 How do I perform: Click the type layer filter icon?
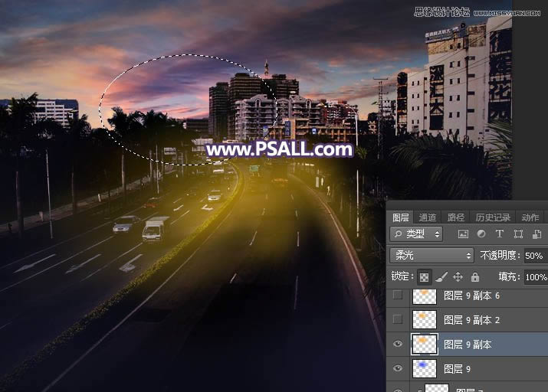[500, 234]
